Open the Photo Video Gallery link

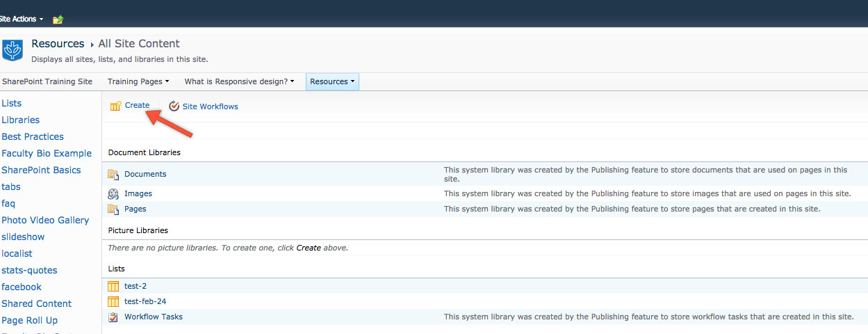45,220
